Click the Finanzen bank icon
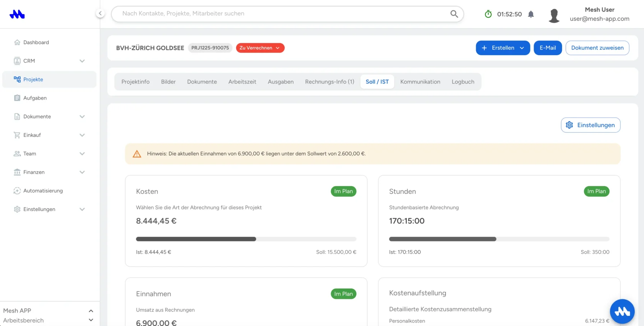Viewport: 644px width, 326px height. coord(17,172)
